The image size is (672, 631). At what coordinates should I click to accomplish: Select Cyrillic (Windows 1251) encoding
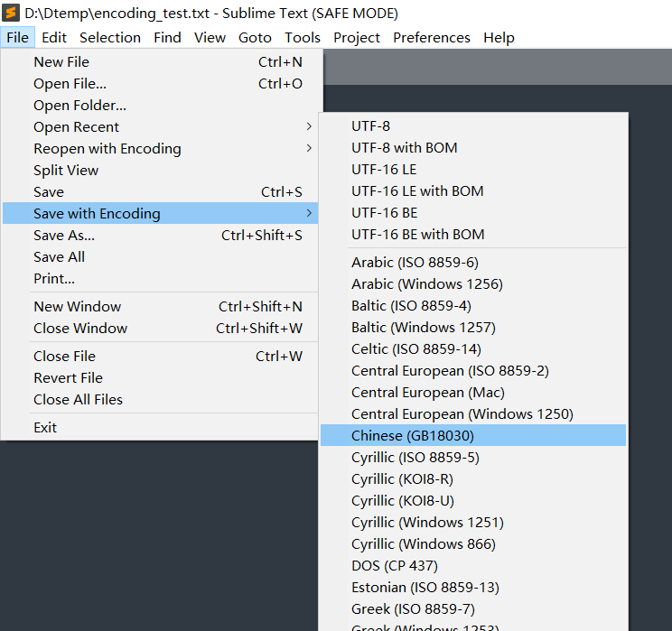tap(473, 522)
